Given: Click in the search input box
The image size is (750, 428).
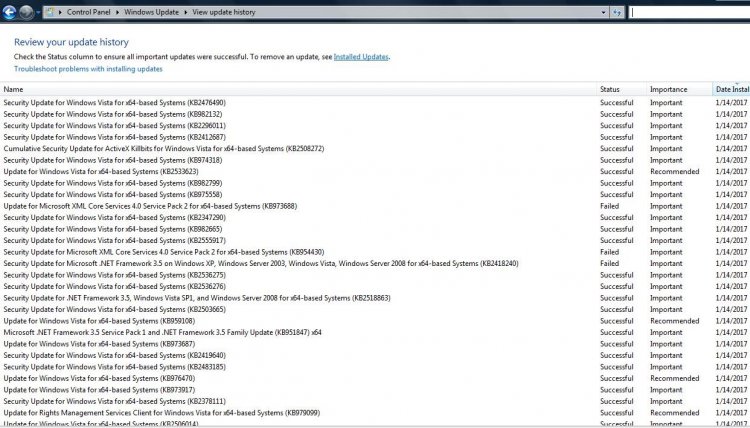Looking at the screenshot, I should tap(689, 12).
